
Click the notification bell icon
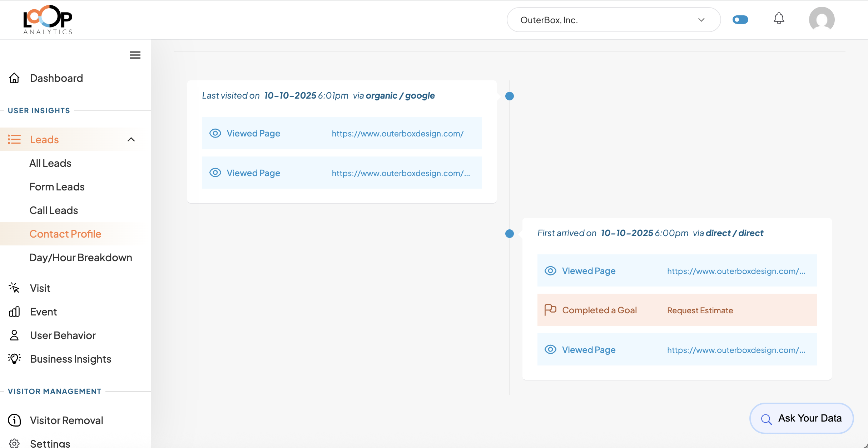(x=779, y=19)
